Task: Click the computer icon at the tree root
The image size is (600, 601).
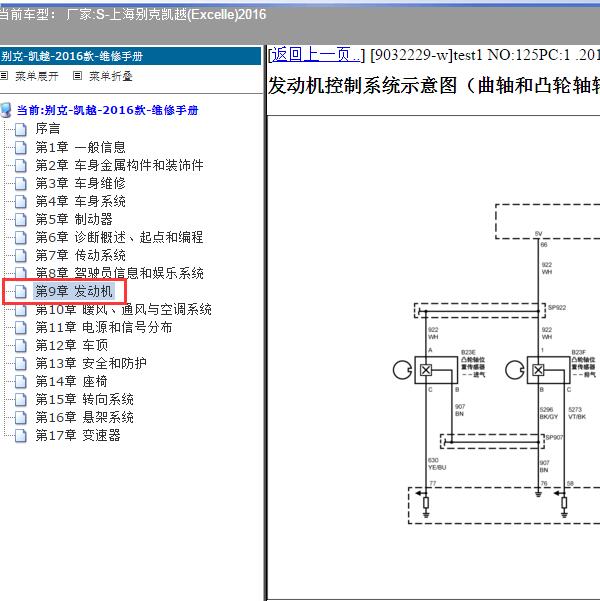Action: [6, 110]
